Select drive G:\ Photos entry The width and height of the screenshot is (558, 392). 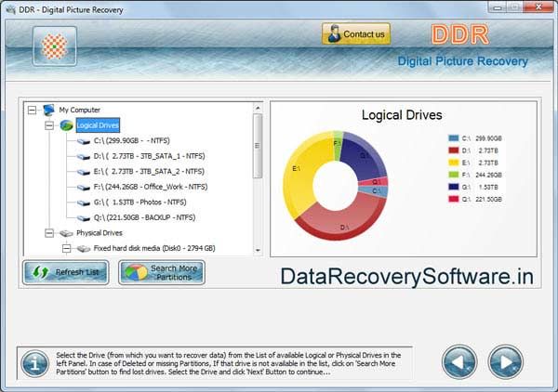(139, 202)
